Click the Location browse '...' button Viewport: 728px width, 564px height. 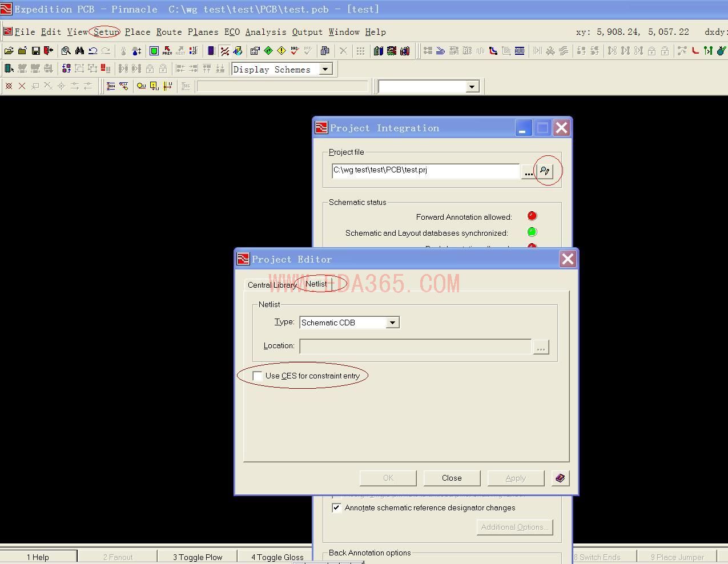pyautogui.click(x=541, y=347)
